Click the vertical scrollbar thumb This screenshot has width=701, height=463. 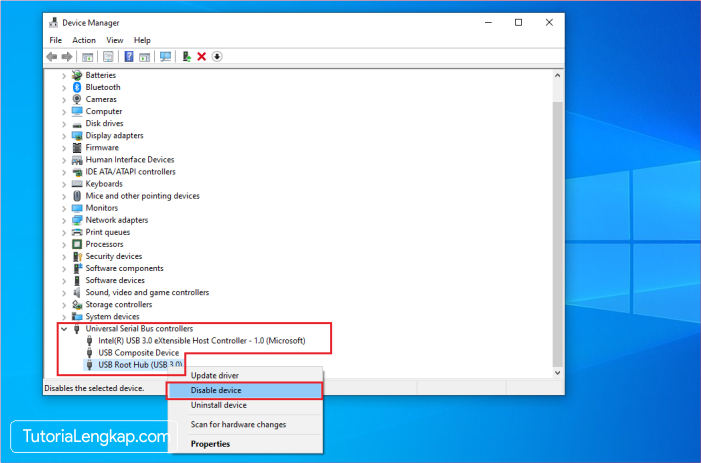click(557, 233)
